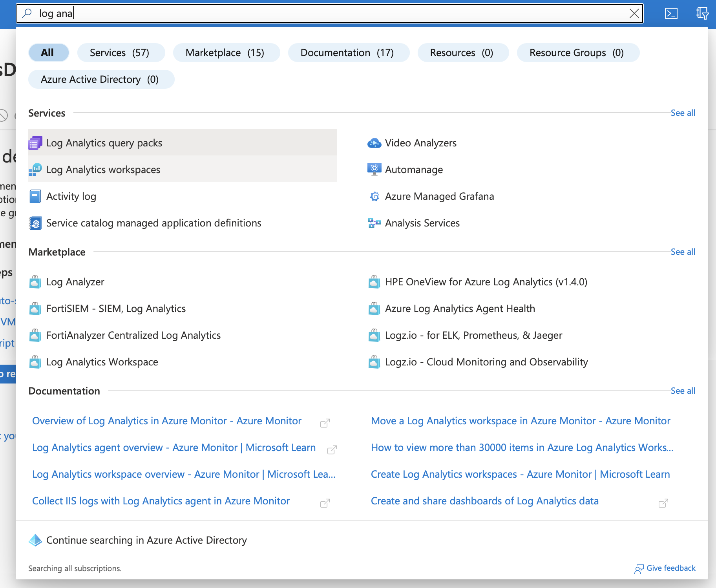Filter results by Marketplace (15)
Image resolution: width=716 pixels, height=588 pixels.
226,53
